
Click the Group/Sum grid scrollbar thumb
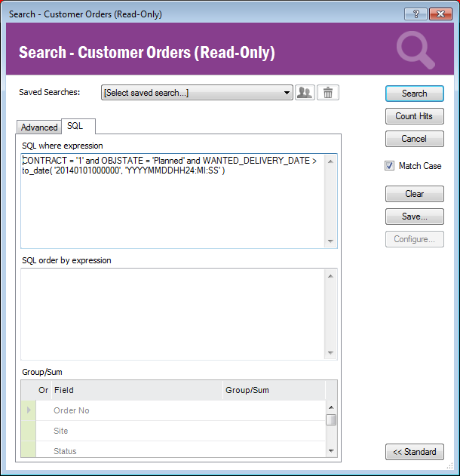(331, 420)
